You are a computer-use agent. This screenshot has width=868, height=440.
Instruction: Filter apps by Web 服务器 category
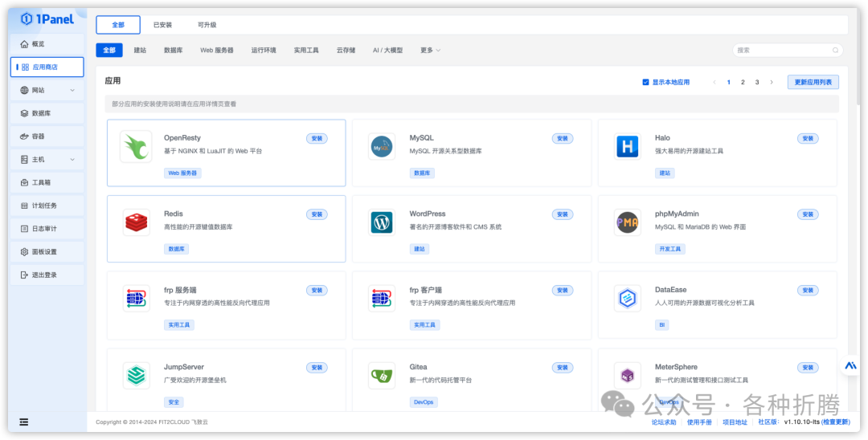217,50
